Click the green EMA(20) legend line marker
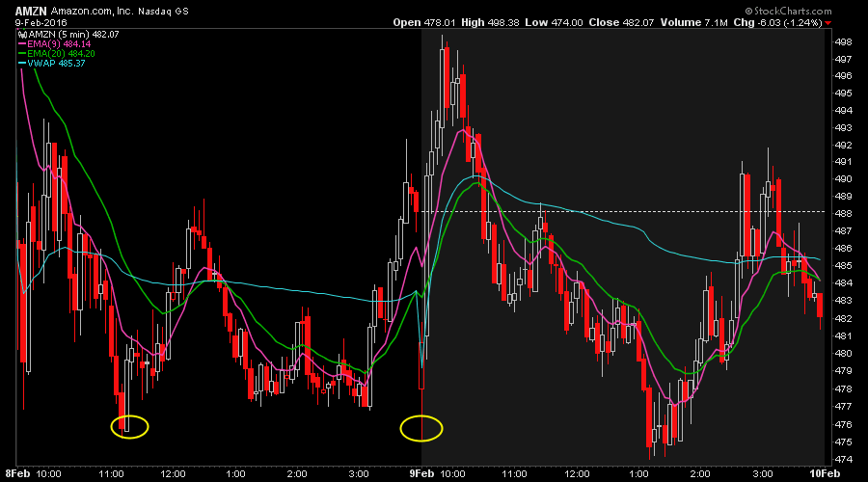The width and height of the screenshot is (868, 482). [x=22, y=54]
